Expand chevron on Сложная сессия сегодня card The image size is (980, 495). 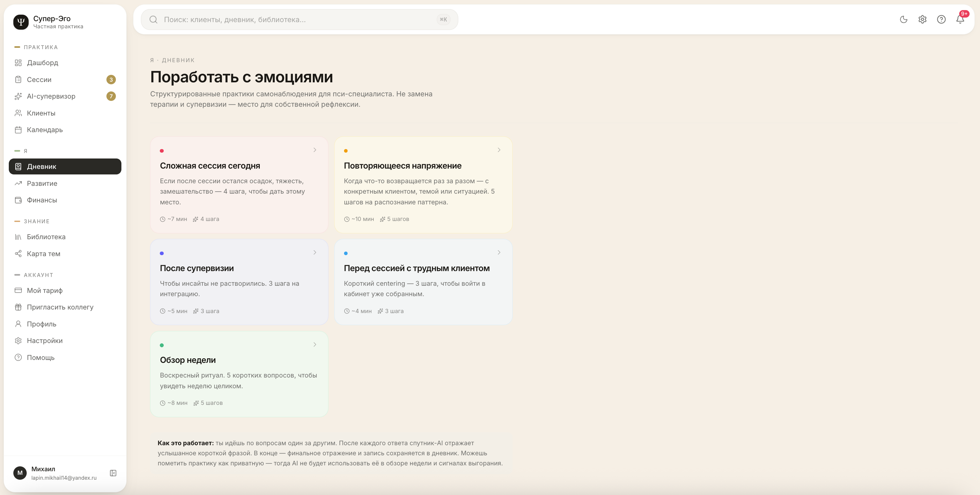[x=315, y=150]
